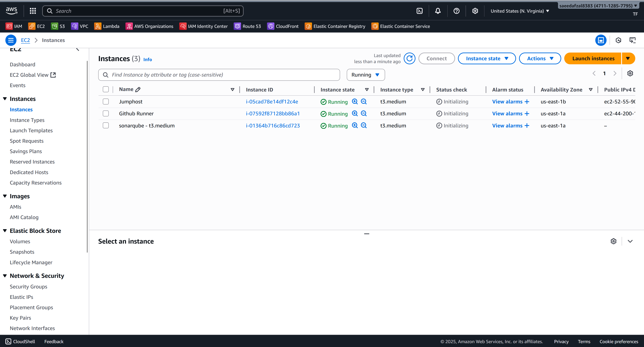Open Security Groups in the sidebar
Screen dimensions: 644x347
28,287
